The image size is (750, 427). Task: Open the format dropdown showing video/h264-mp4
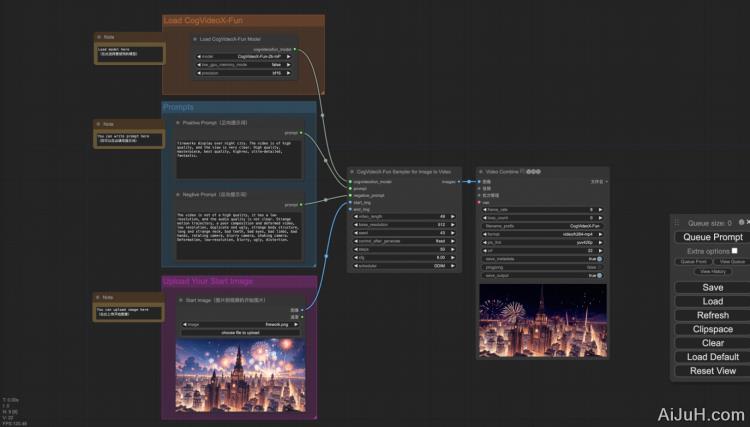pos(541,234)
